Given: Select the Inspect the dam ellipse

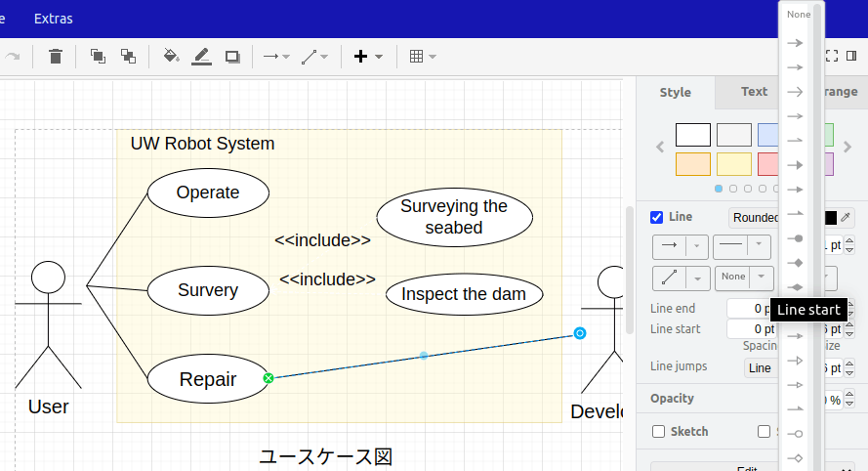Looking at the screenshot, I should pos(464,294).
